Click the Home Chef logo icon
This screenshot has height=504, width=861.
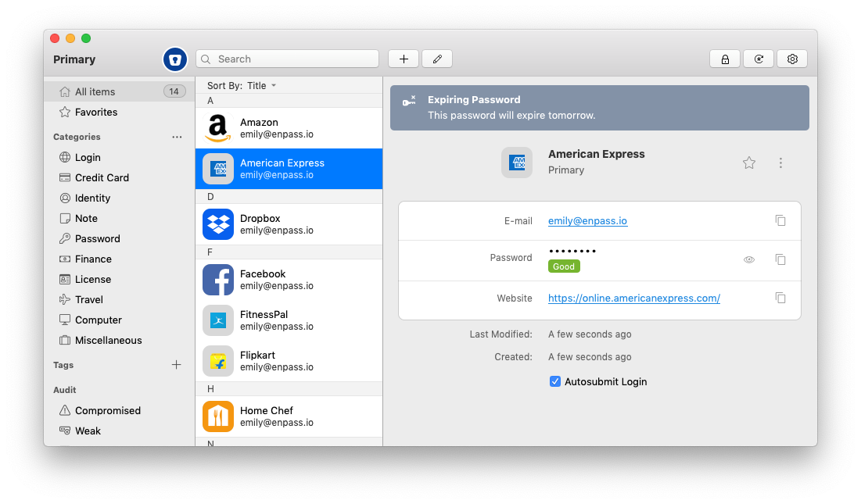218,416
